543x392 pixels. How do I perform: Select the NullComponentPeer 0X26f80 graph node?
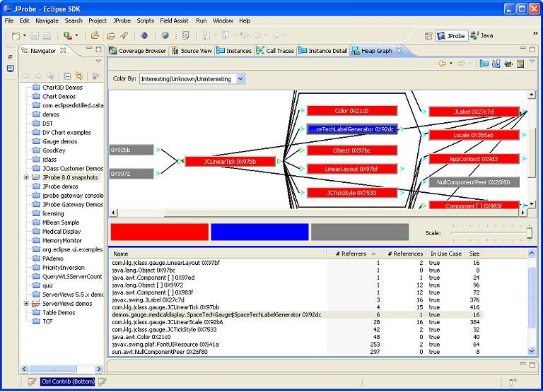[x=474, y=182]
